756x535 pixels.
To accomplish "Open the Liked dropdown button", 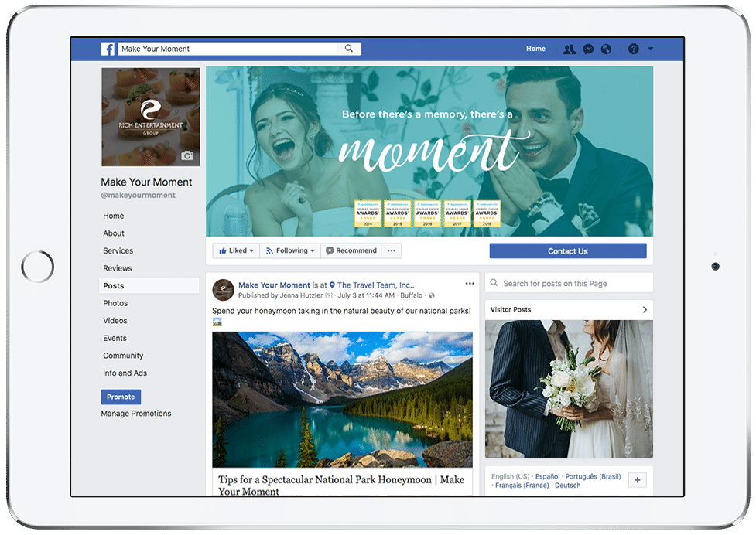I will tap(236, 251).
